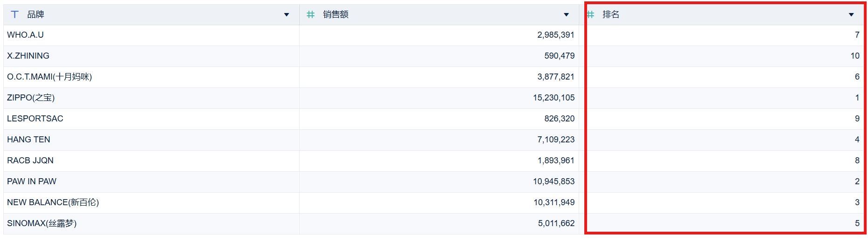Select the 销售额 column header

click(x=439, y=14)
